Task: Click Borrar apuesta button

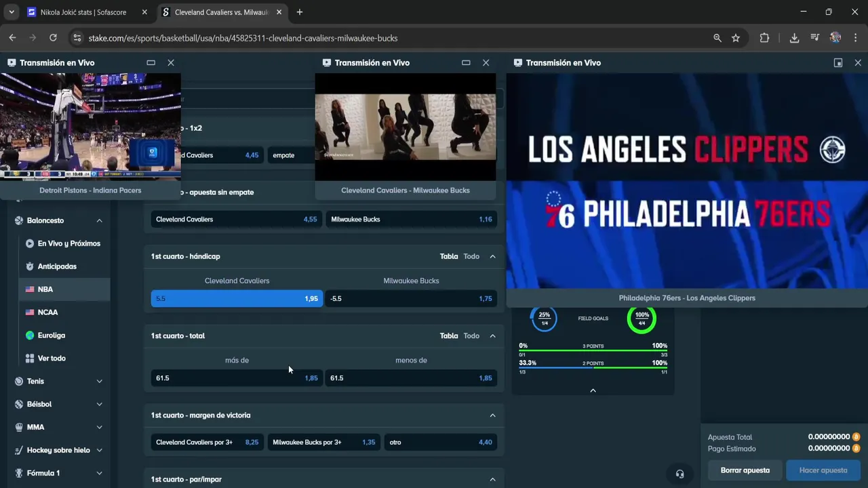Action: (745, 470)
